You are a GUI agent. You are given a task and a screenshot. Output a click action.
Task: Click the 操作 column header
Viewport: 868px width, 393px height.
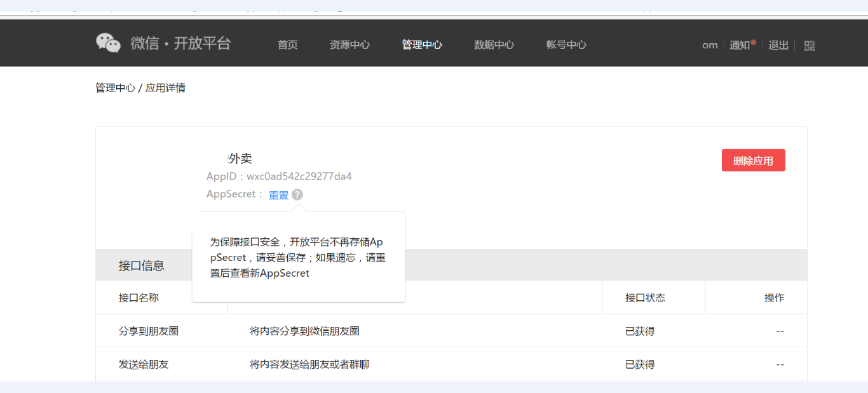(x=774, y=298)
